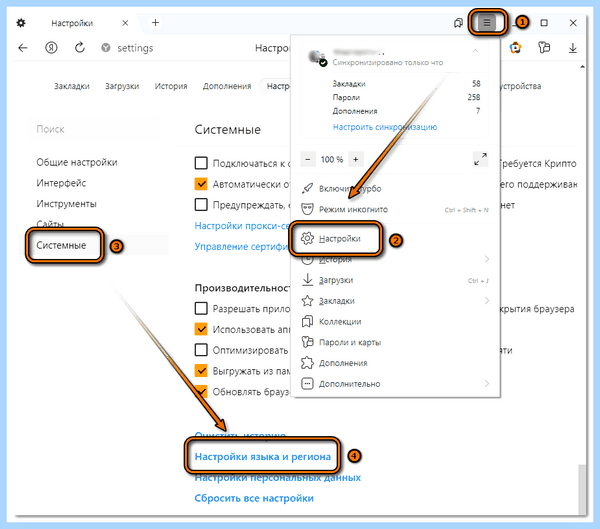600x529 pixels.
Task: Open Настройки языка и региона link
Action: 262,456
